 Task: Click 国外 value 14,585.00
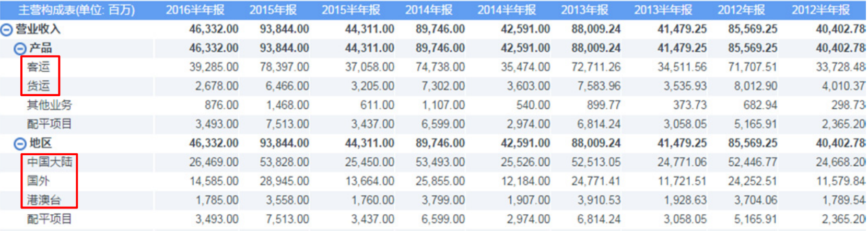click(x=214, y=181)
